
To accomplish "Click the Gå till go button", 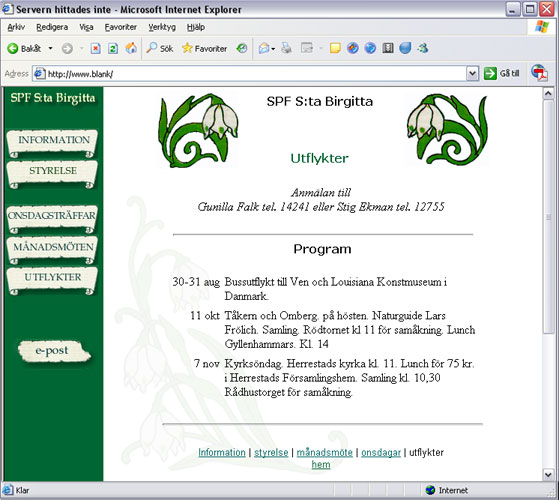I will [x=502, y=73].
